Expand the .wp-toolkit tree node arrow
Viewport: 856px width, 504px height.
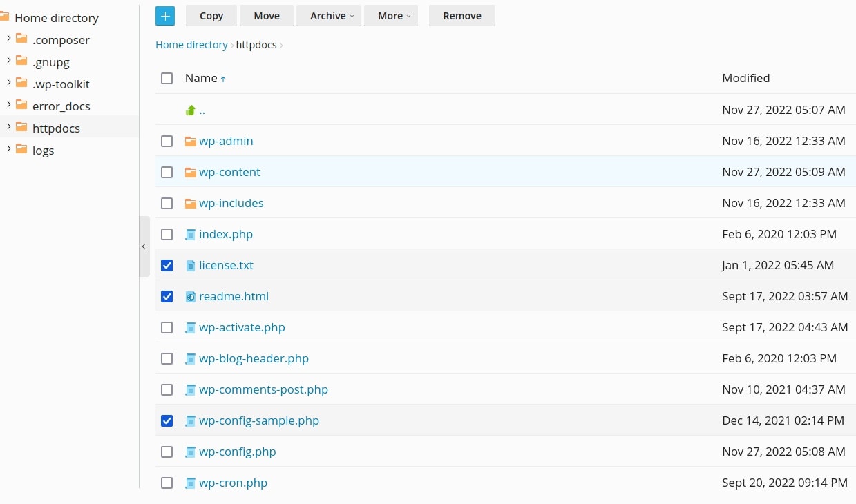8,83
